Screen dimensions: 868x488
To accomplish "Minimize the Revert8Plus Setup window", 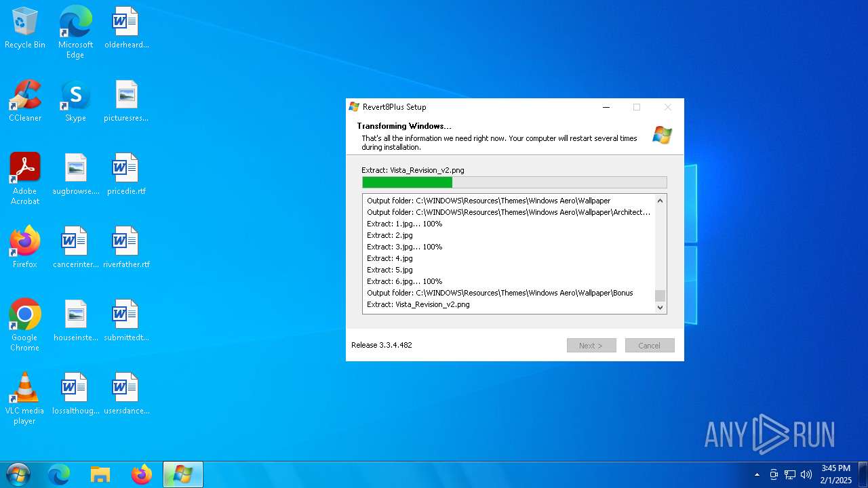I will pyautogui.click(x=606, y=107).
